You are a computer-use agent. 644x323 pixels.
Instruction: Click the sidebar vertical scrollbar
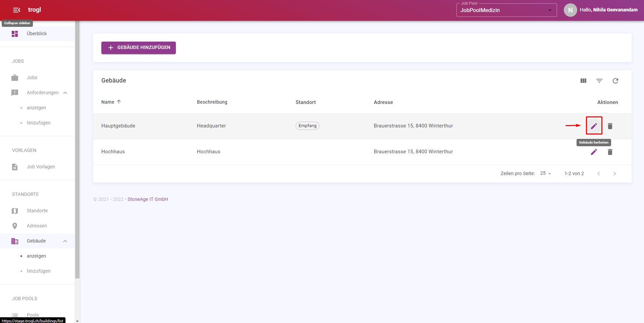[77, 150]
